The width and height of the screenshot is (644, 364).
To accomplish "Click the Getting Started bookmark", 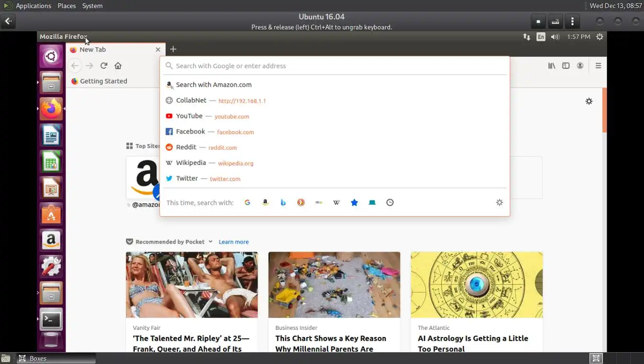I will coord(99,81).
